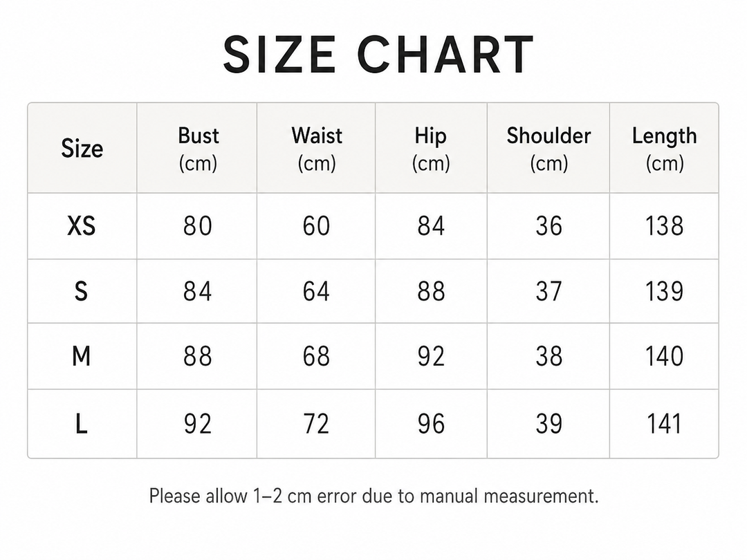Click the XS size row label
The image size is (747, 560).
click(82, 225)
